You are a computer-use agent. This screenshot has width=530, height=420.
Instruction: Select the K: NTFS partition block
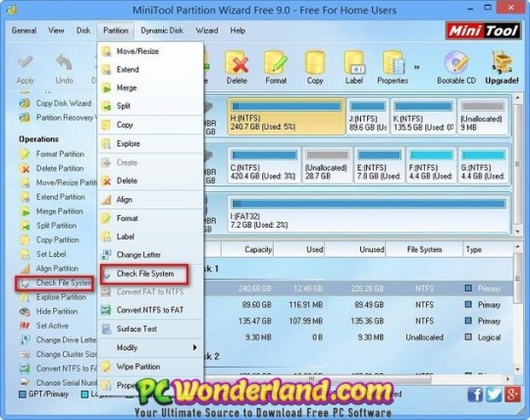coord(423,117)
